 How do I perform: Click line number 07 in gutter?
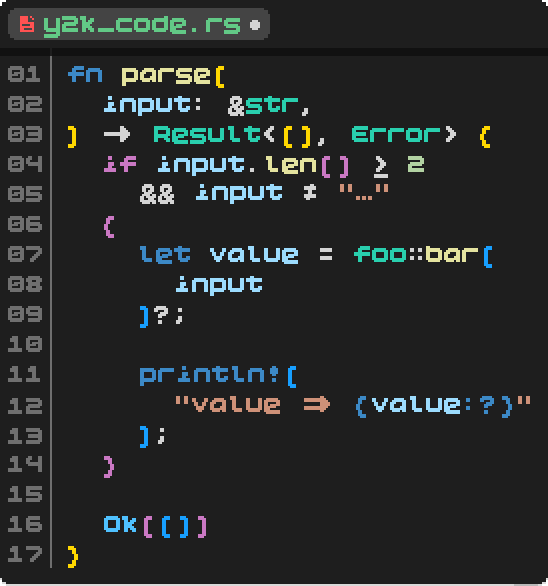click(24, 254)
